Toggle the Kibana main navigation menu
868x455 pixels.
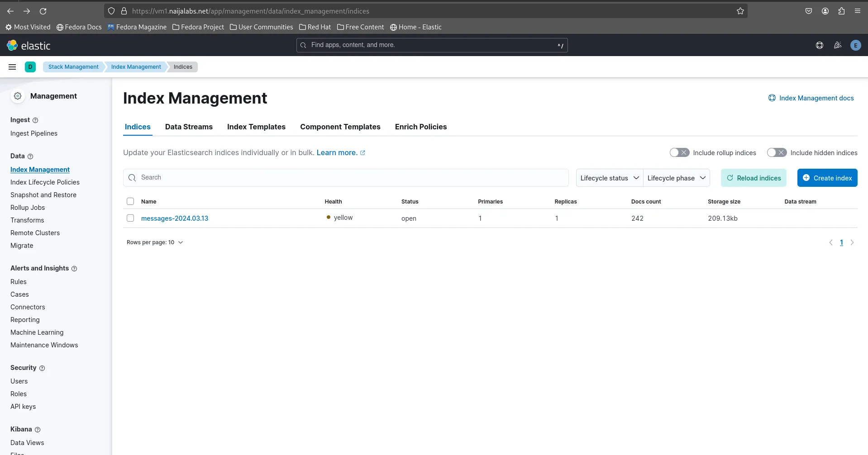(x=12, y=67)
